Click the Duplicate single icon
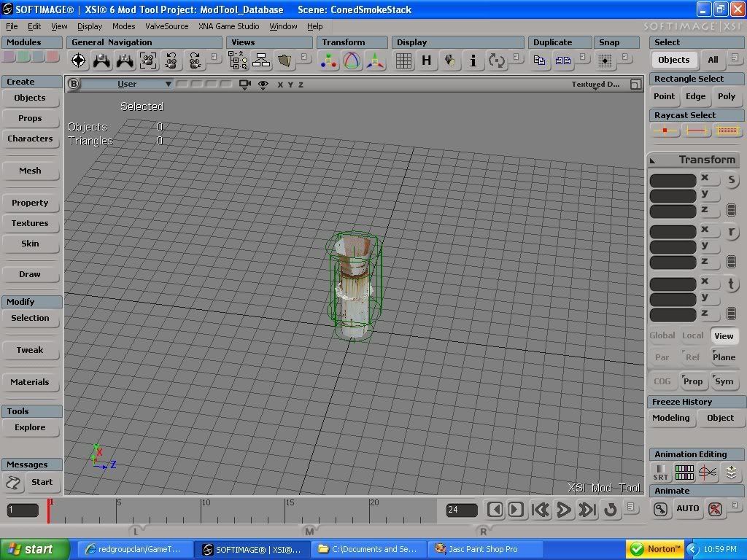 pos(539,61)
